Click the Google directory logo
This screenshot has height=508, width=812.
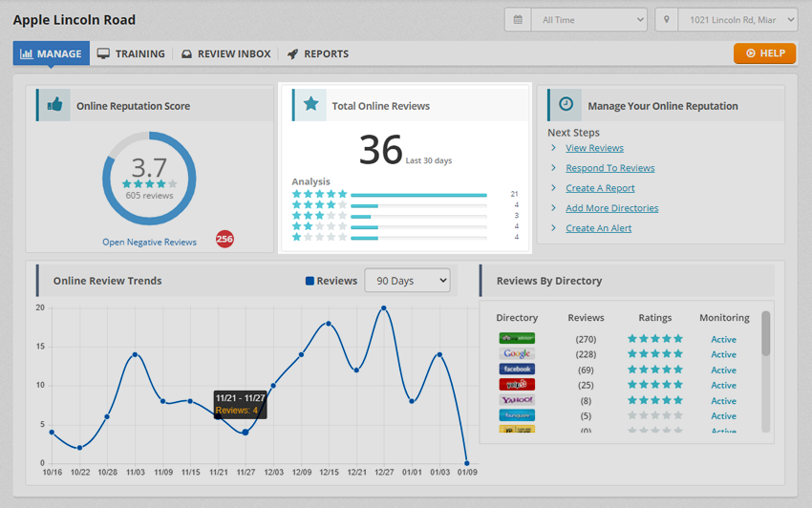click(x=517, y=354)
